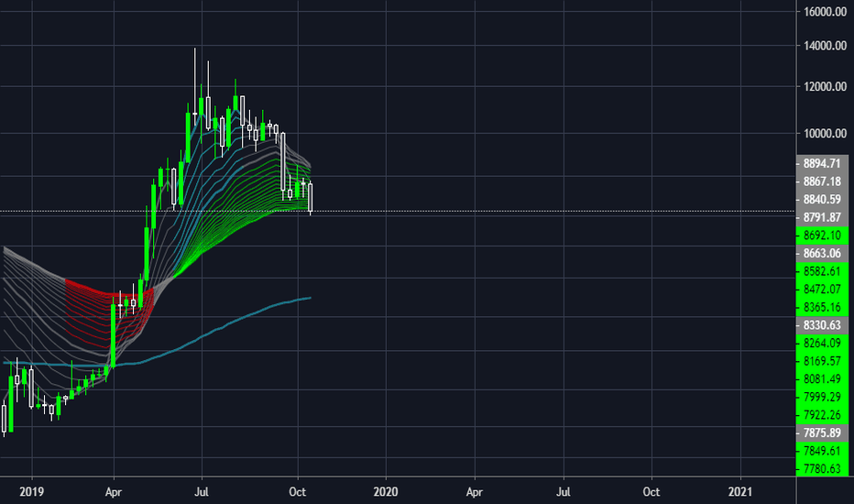The image size is (854, 504).
Task: Select the Jul label between 2020 and 2021
Action: 564,492
